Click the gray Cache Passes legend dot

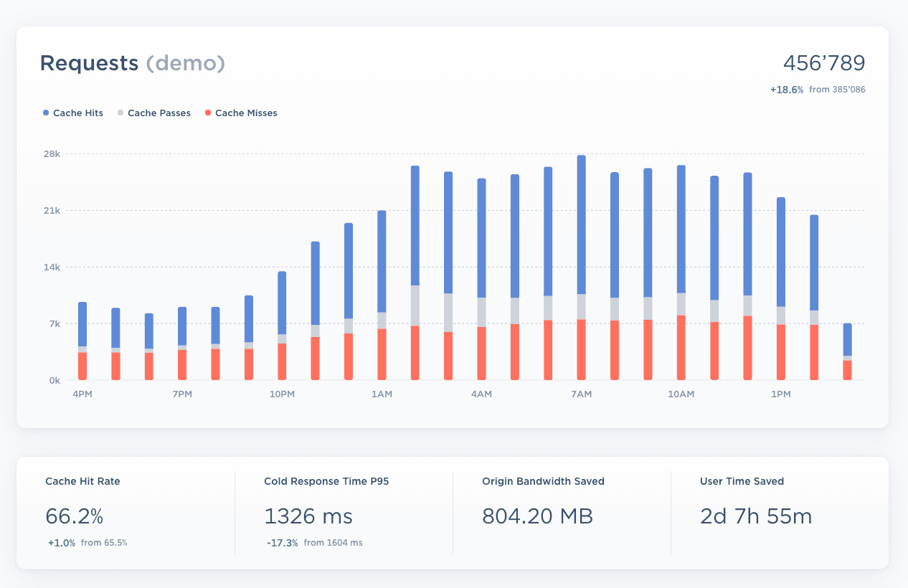(x=120, y=113)
